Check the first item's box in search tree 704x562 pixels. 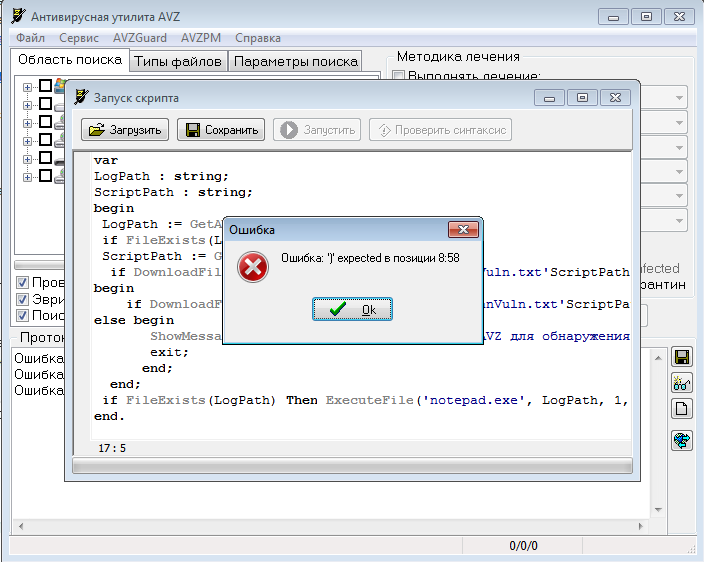[45, 86]
